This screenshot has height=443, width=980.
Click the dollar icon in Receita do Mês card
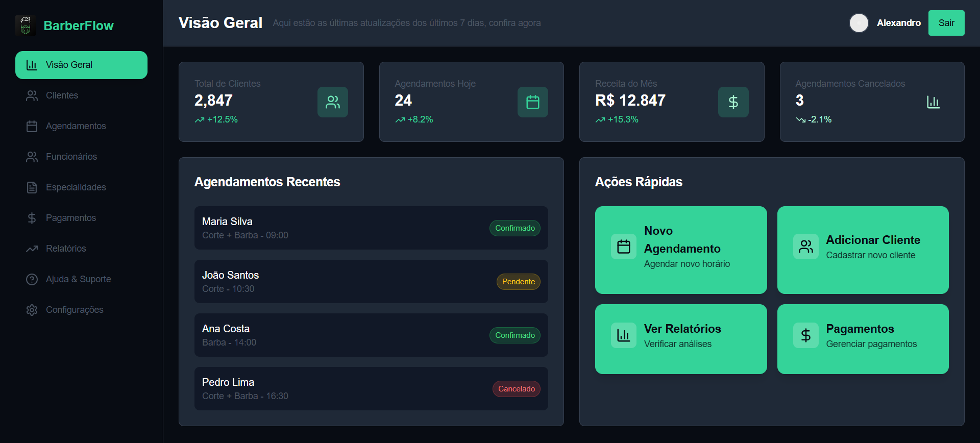(x=733, y=102)
